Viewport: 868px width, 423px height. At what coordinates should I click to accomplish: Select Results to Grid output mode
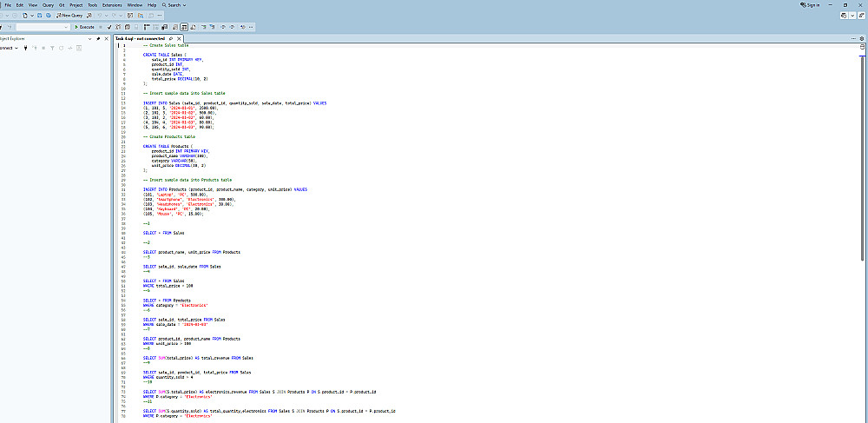click(x=184, y=27)
